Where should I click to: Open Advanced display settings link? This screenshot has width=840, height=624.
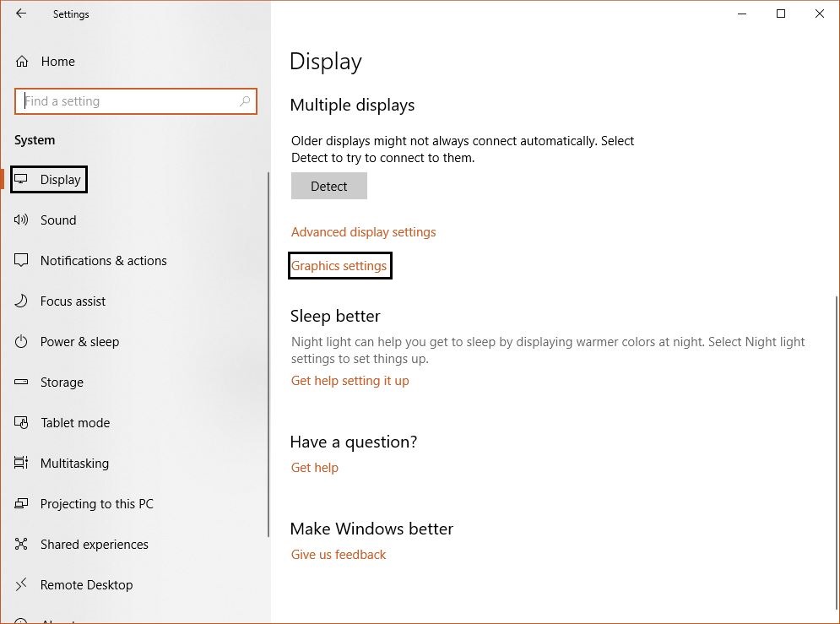click(x=363, y=232)
